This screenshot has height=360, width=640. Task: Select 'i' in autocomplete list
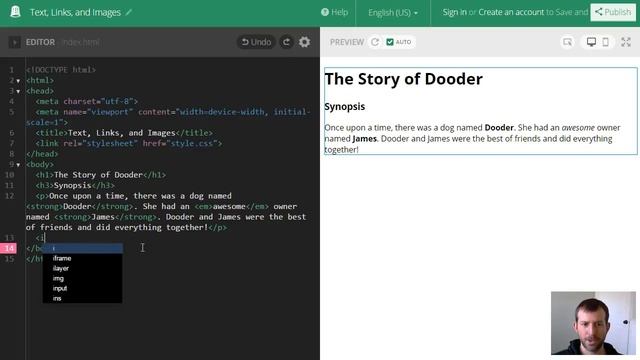tap(82, 248)
